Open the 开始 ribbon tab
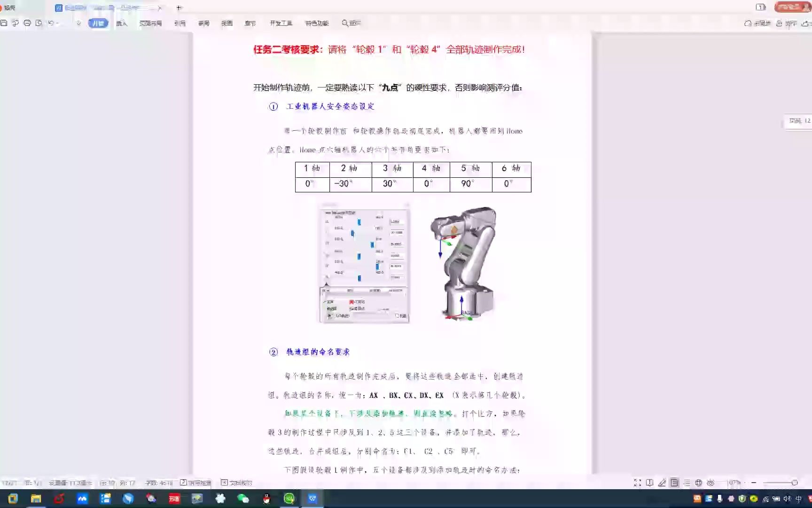The height and width of the screenshot is (508, 812). tap(98, 23)
